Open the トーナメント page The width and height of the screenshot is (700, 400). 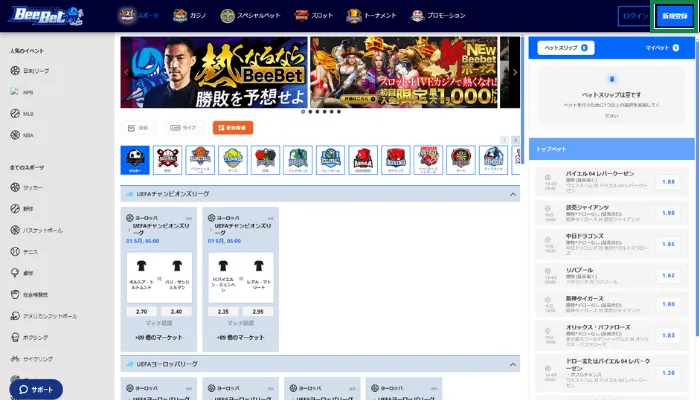click(x=371, y=16)
